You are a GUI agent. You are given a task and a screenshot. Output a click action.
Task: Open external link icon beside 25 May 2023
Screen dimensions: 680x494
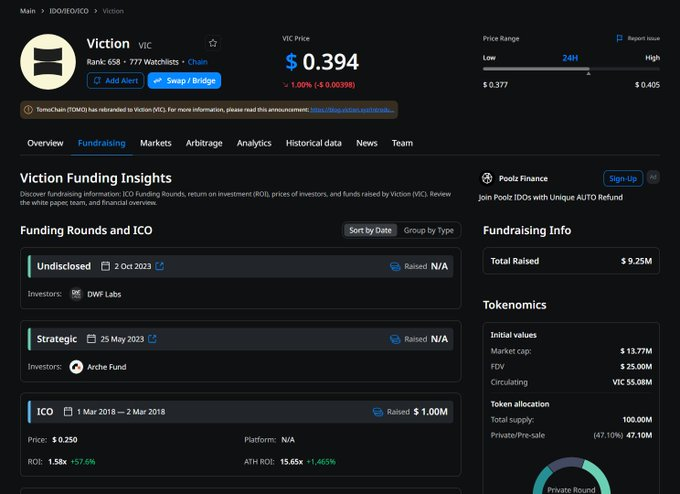point(152,339)
